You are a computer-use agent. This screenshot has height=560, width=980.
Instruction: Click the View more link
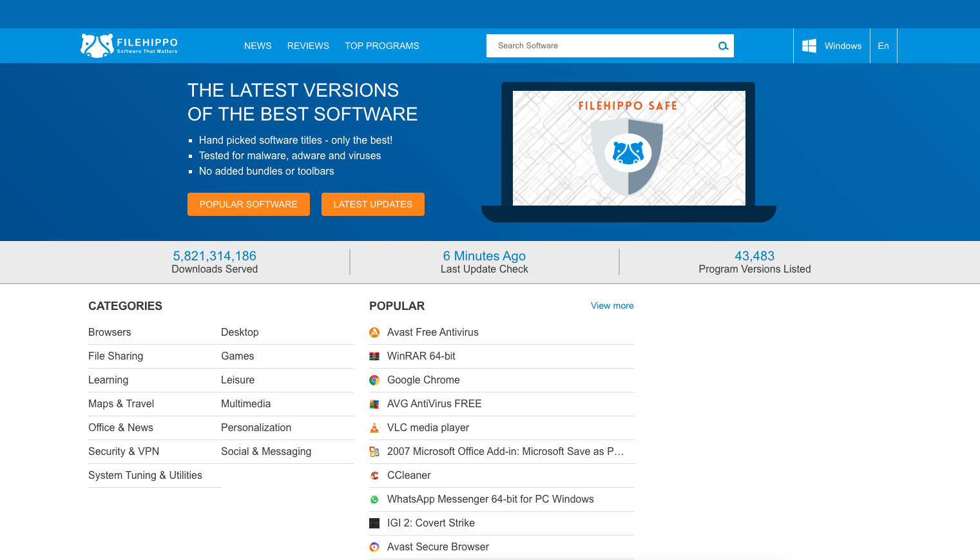coord(612,305)
